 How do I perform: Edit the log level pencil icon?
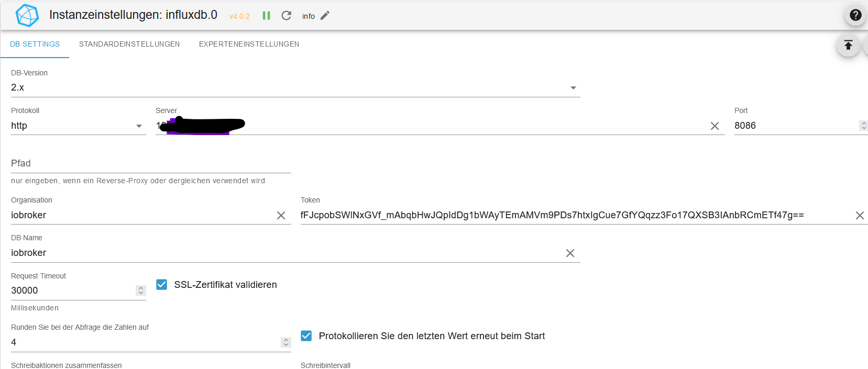click(x=325, y=16)
